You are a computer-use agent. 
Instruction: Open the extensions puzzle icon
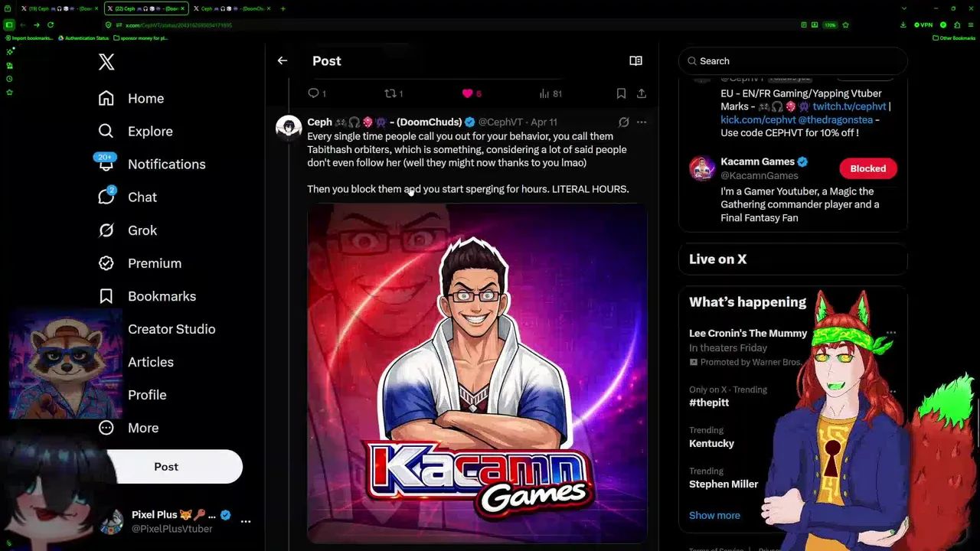click(956, 25)
